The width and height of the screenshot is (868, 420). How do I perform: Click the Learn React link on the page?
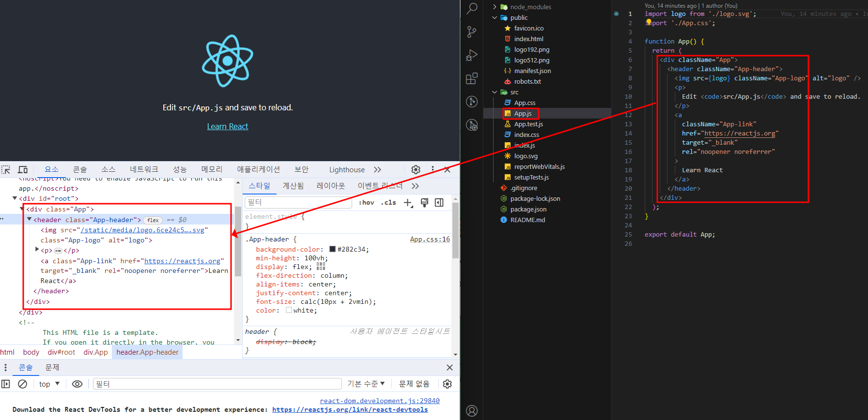coord(228,126)
